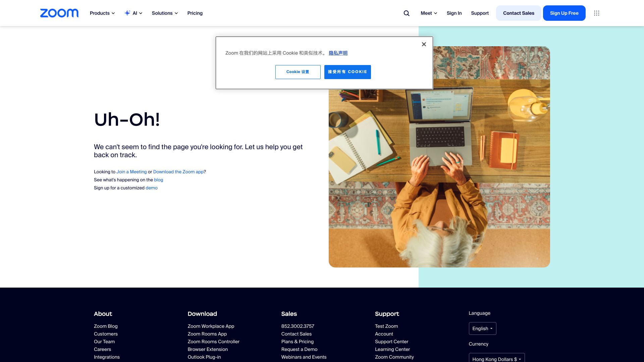
Task: Open Support from the top navigation
Action: click(480, 13)
